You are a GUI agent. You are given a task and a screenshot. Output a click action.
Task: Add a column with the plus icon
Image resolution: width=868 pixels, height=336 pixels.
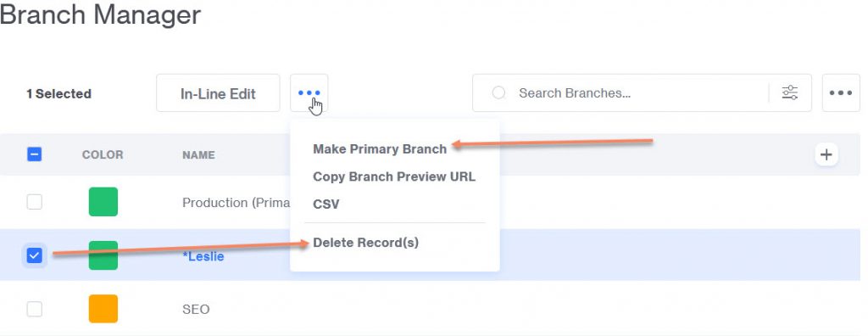(826, 154)
